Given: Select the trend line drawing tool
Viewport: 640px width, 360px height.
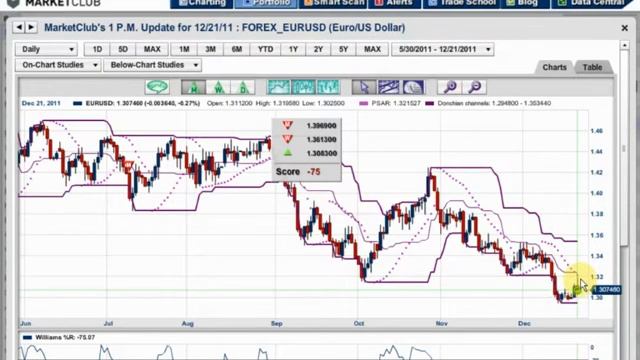Looking at the screenshot, I should pyautogui.click(x=389, y=87).
